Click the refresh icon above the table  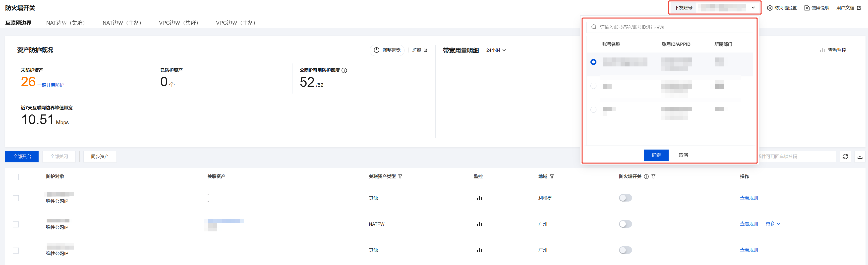pyautogui.click(x=845, y=157)
